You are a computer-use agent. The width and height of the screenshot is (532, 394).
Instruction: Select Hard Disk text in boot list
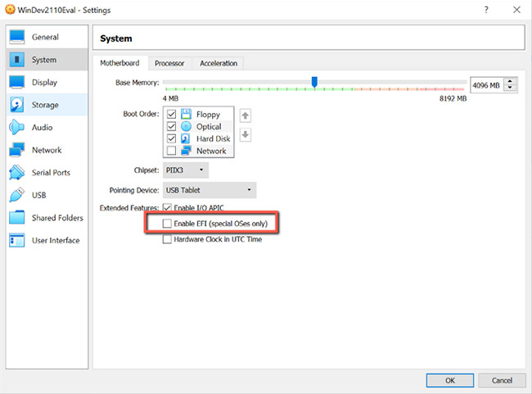[x=214, y=138]
